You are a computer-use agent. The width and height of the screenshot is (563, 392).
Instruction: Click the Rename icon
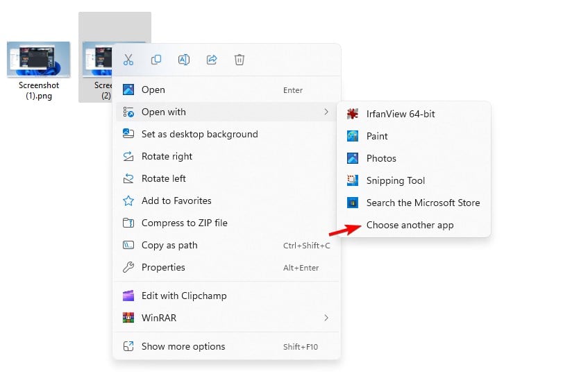(184, 60)
